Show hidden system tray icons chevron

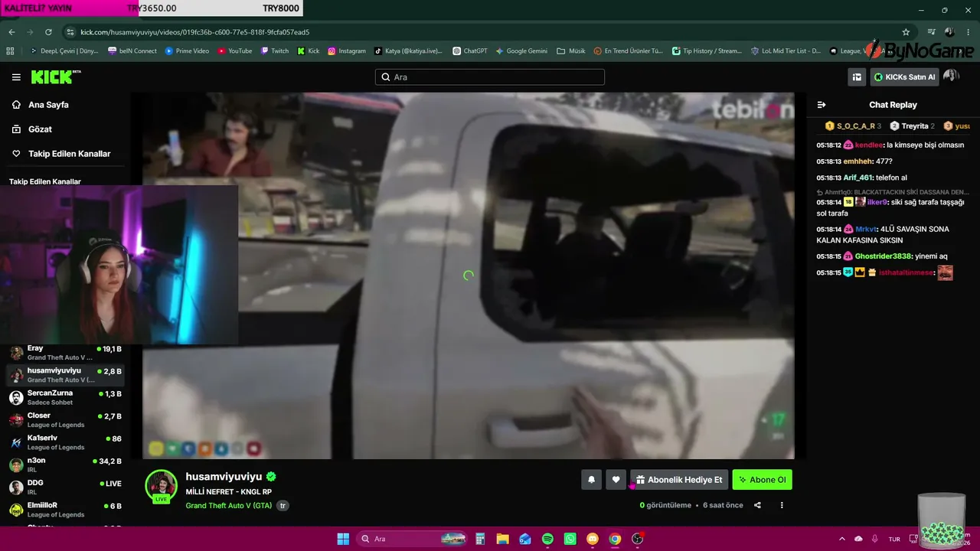(x=842, y=539)
